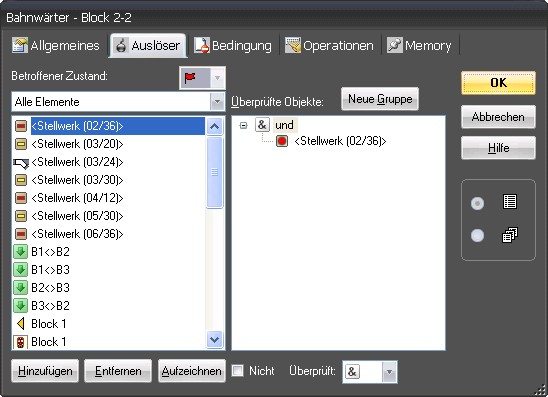Click the traffic light icon of Block 1
The width and height of the screenshot is (548, 397).
pos(21,342)
